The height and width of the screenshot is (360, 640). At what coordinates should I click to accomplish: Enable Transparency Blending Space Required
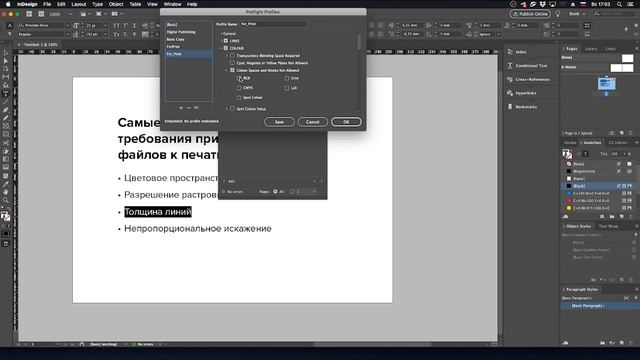232,56
